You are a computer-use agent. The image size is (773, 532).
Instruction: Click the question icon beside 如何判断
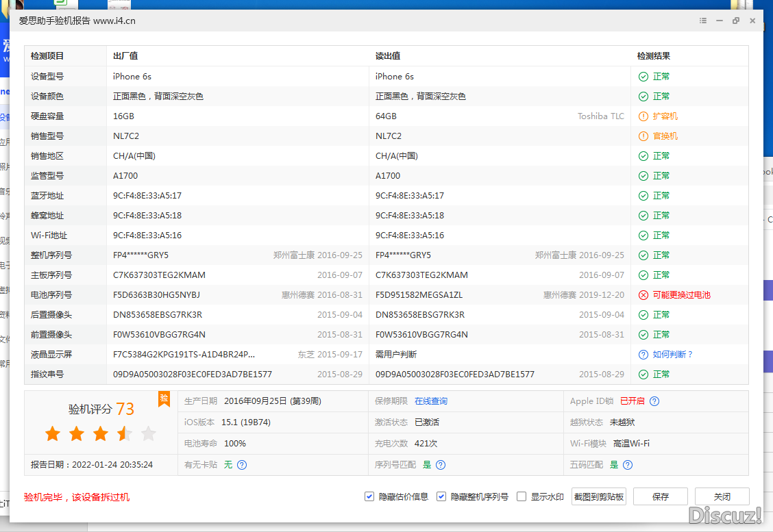(643, 355)
